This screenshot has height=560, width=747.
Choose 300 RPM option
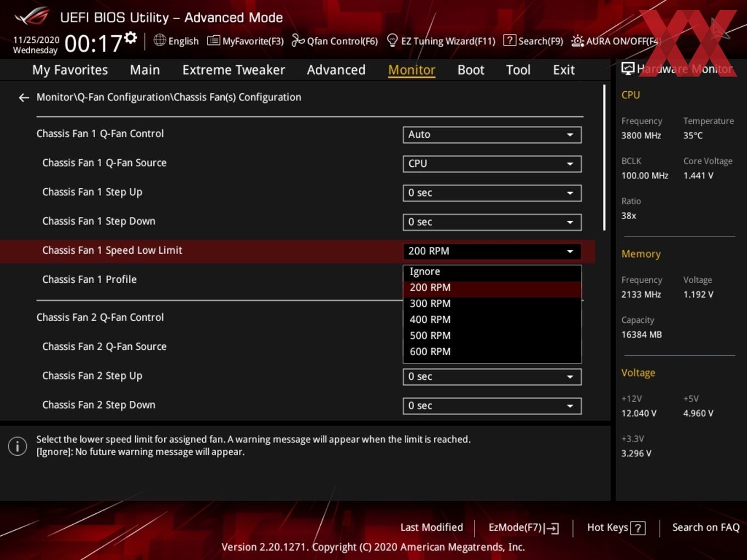(492, 304)
